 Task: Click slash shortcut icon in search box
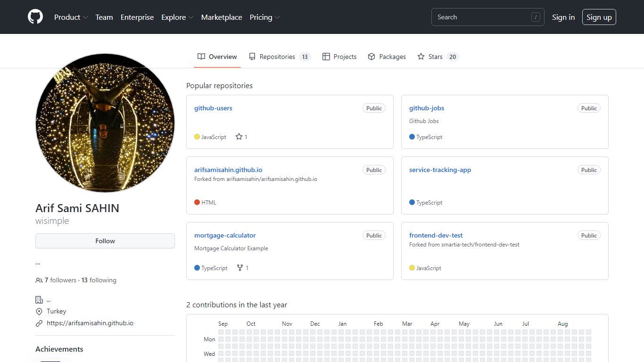[536, 17]
